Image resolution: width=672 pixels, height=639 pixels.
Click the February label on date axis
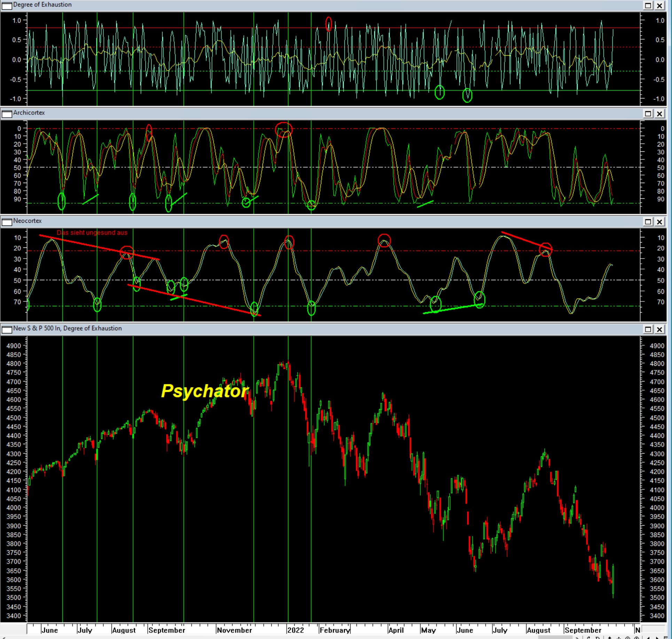point(335,630)
